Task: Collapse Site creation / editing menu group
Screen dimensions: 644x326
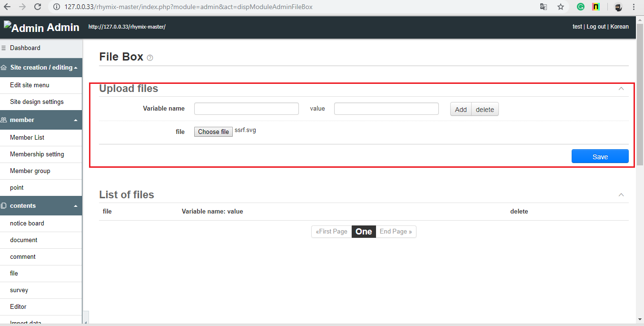Action: tap(76, 68)
